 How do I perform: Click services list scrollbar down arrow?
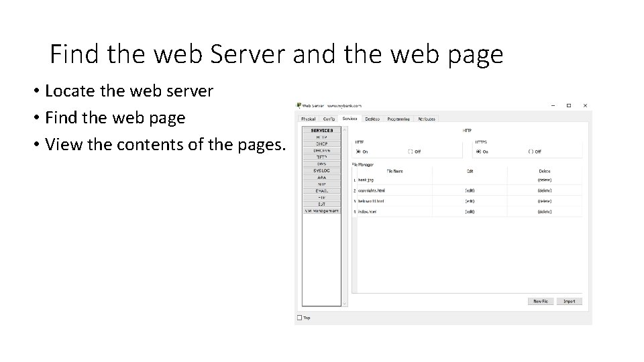[345, 304]
